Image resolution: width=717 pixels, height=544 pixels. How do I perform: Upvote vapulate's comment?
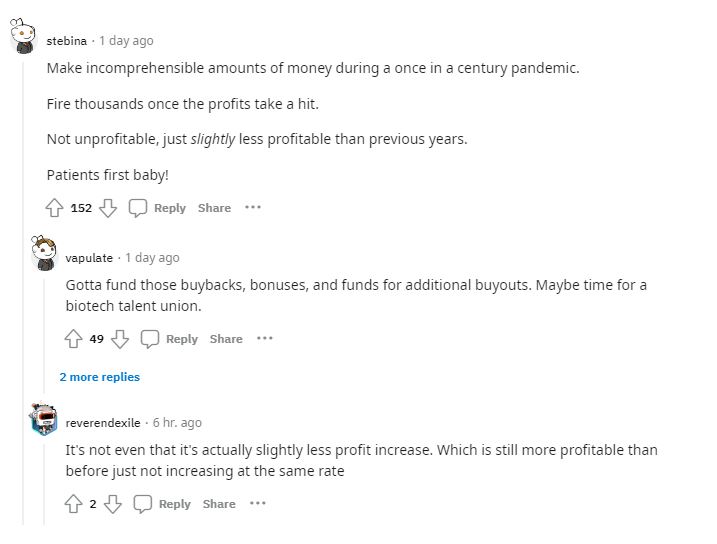[73, 339]
